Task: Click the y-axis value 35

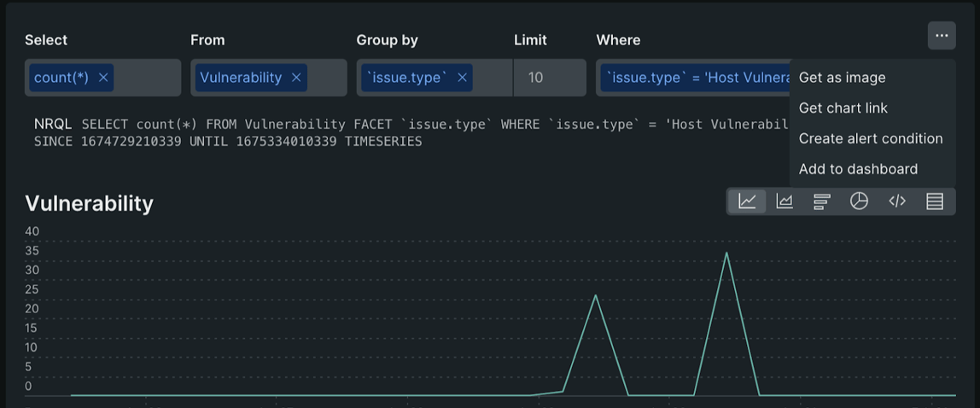Action: coord(32,251)
